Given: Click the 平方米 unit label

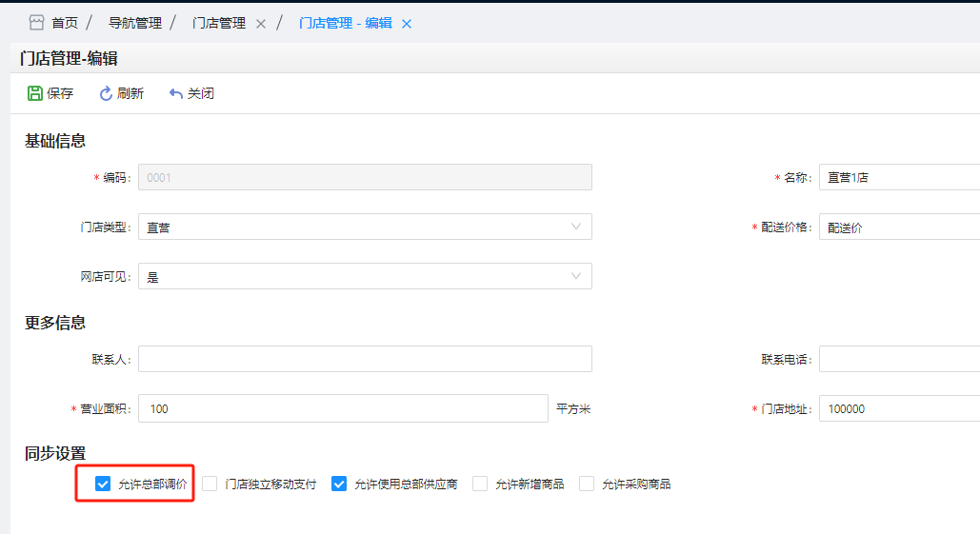Looking at the screenshot, I should (x=573, y=409).
